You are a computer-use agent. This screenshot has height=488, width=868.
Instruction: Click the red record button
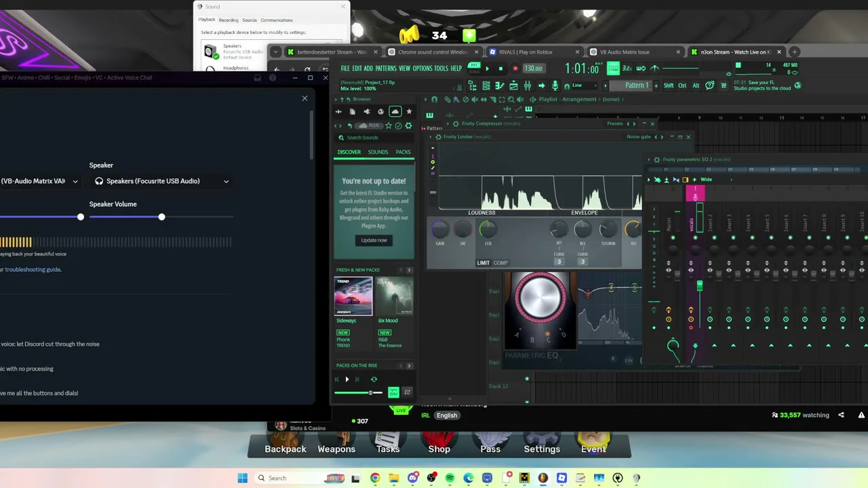[515, 68]
